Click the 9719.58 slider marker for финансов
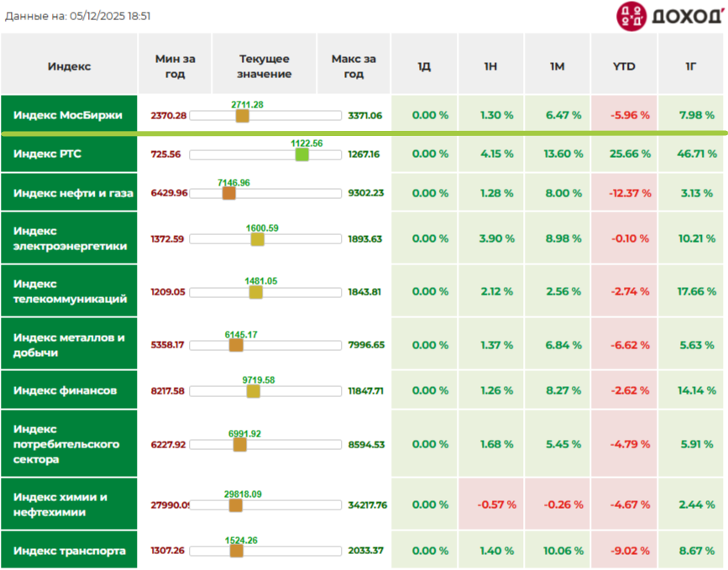Image resolution: width=728 pixels, height=570 pixels. coord(253,391)
